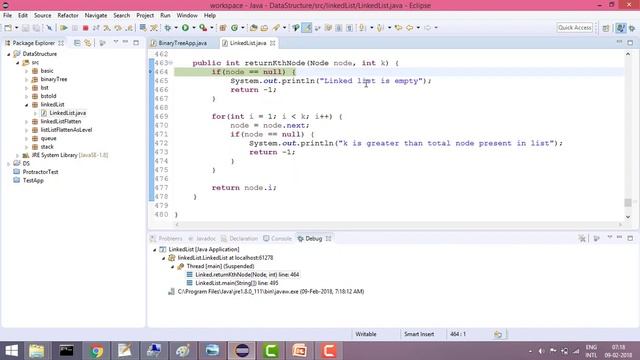
Task: Open File Explorer from the taskbar
Action: tap(37, 351)
